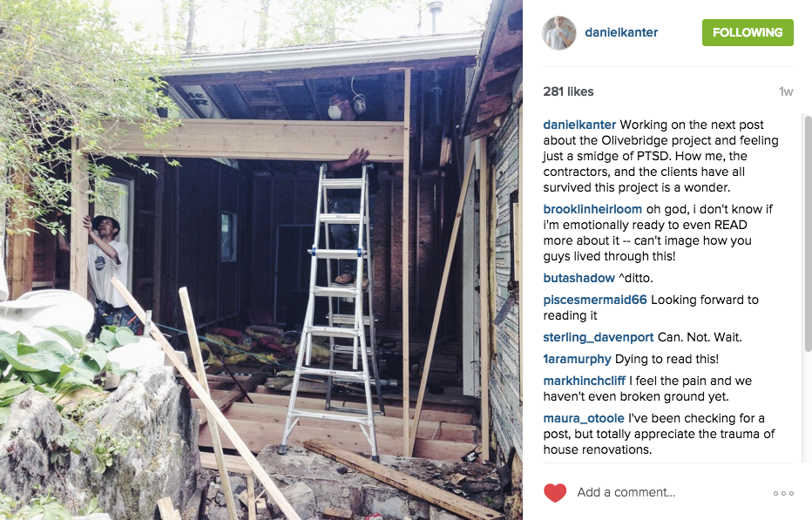812x520 pixels.
Task: Click danielkanter username in the caption
Action: (579, 125)
